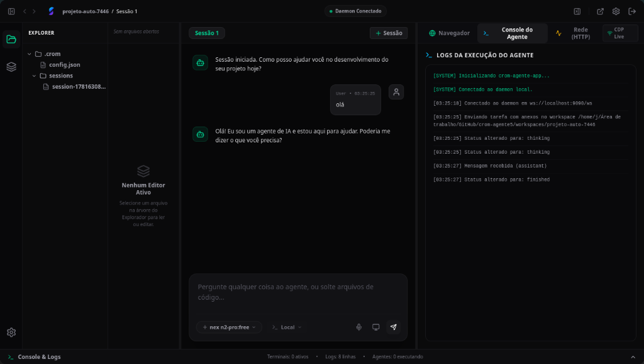Collapse the .crom folder
644x364 pixels.
[30, 54]
